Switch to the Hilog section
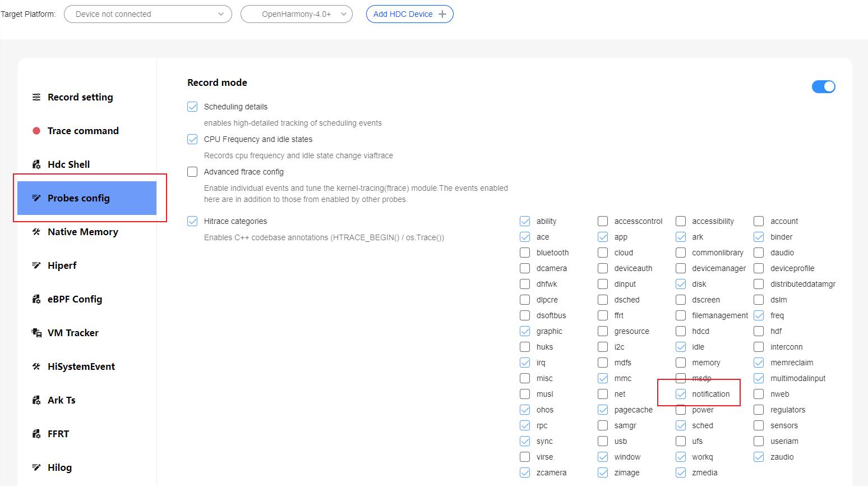The image size is (868, 486). (x=59, y=467)
